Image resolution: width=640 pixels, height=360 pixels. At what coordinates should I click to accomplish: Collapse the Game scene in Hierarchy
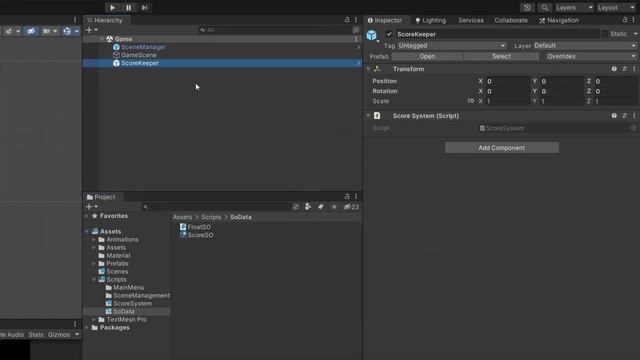point(102,39)
